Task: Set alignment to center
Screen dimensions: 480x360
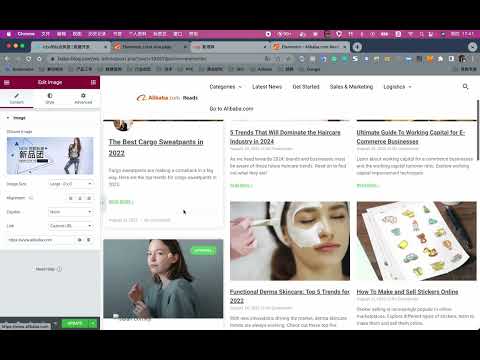Action: pyautogui.click(x=80, y=198)
